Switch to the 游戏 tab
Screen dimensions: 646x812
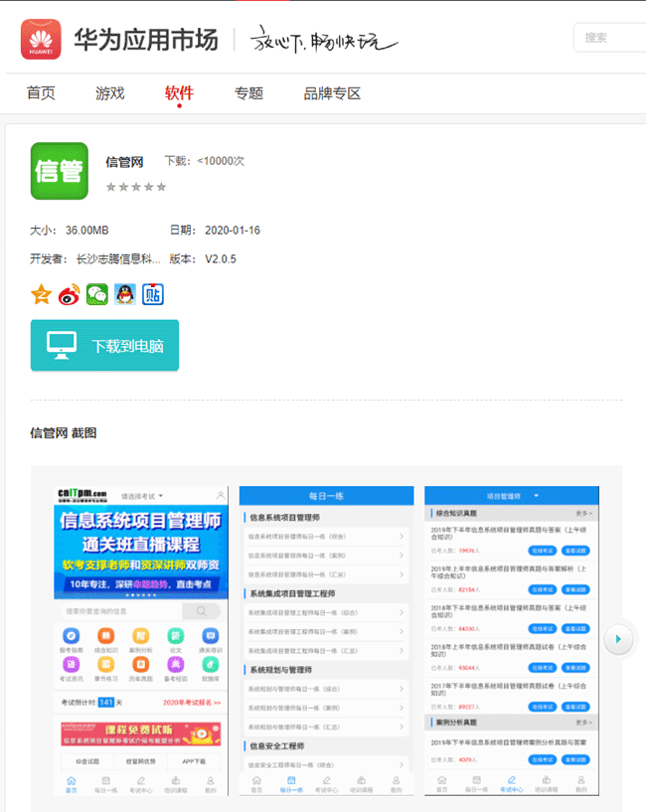point(110,93)
